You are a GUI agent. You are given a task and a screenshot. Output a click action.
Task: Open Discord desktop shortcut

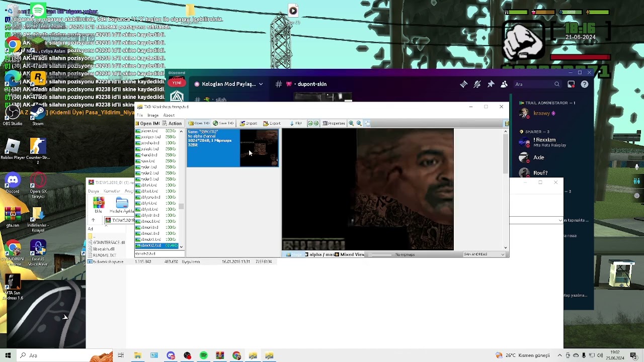point(13,184)
